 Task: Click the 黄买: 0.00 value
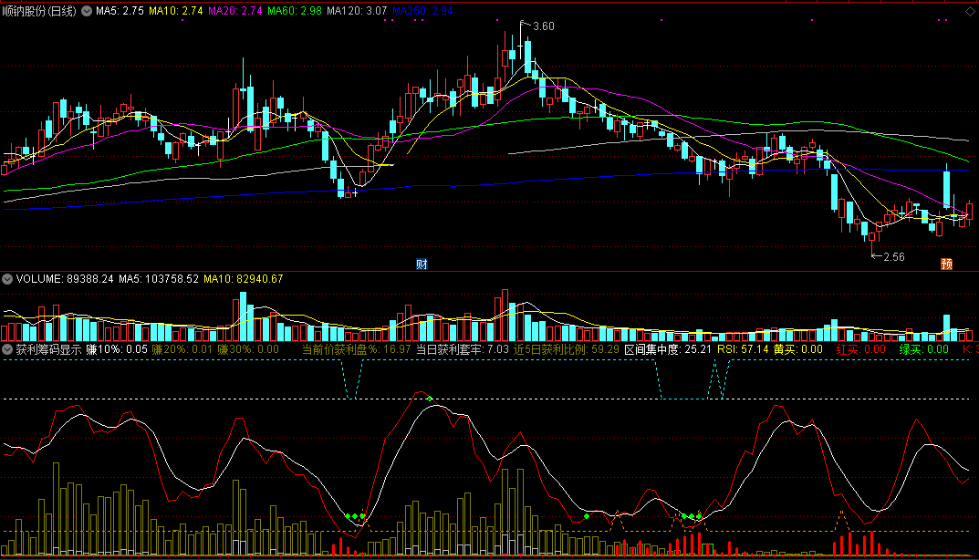tap(798, 349)
